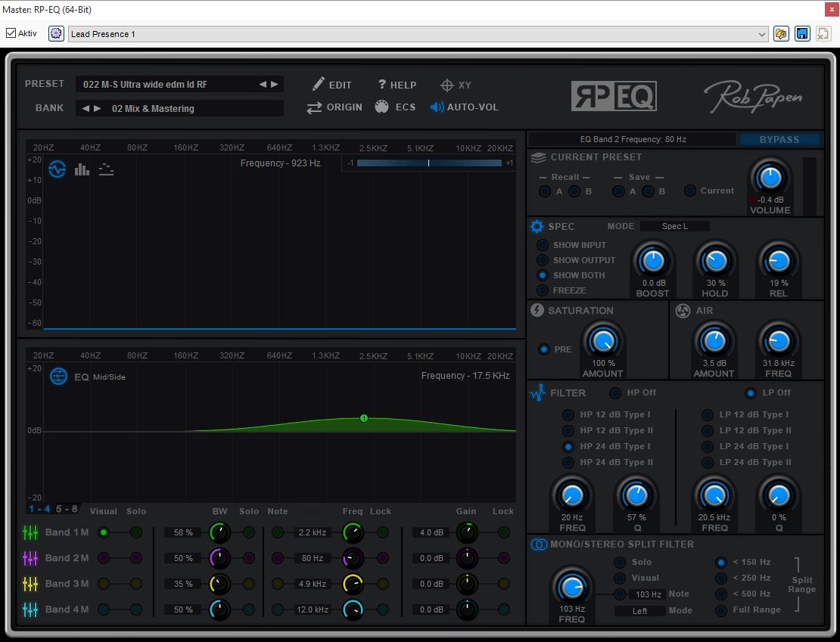
Task: Enable Band 2 M Visual toggle
Action: pyautogui.click(x=104, y=558)
